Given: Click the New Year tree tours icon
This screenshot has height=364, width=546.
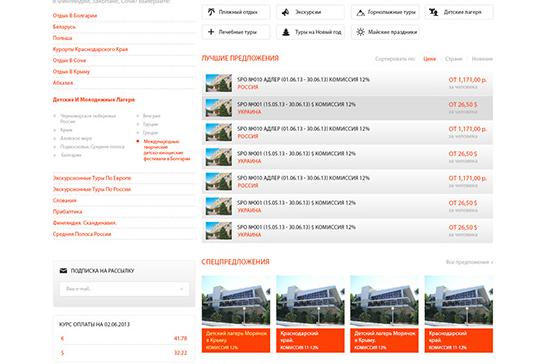Looking at the screenshot, I should [286, 32].
